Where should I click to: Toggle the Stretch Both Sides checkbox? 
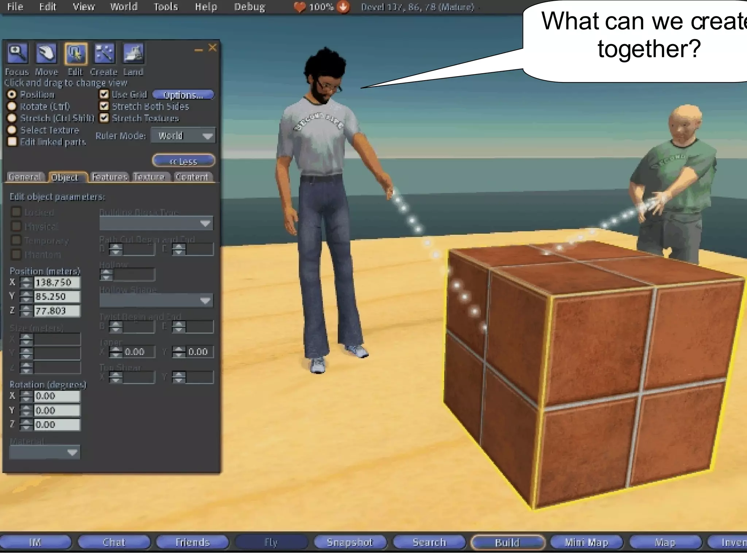coord(104,106)
